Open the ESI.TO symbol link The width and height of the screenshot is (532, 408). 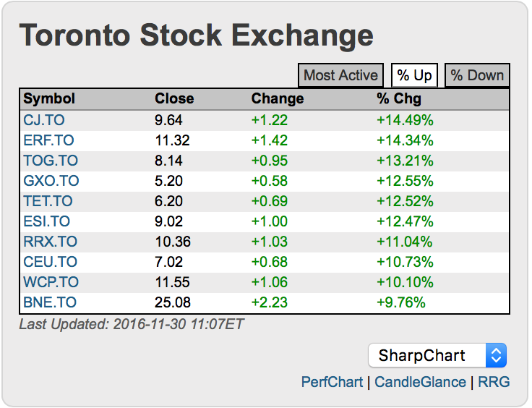(x=47, y=221)
